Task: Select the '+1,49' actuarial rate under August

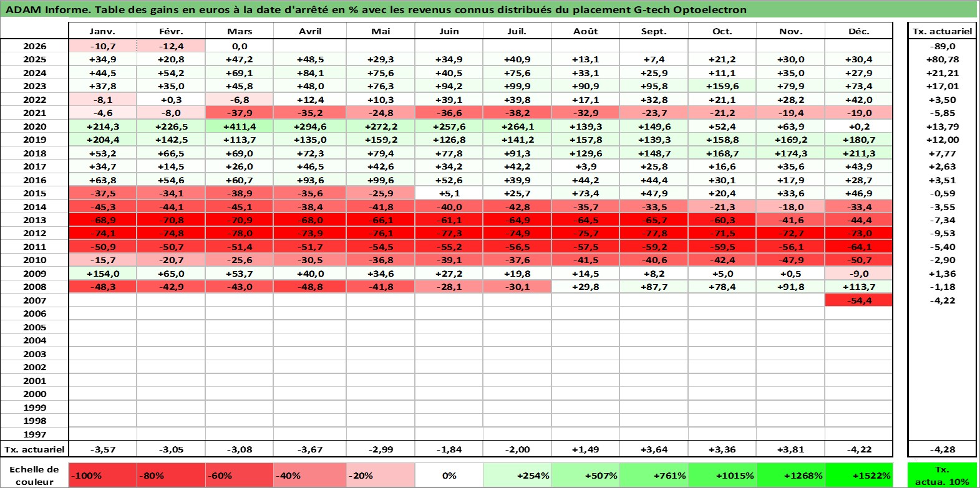Action: pos(586,449)
